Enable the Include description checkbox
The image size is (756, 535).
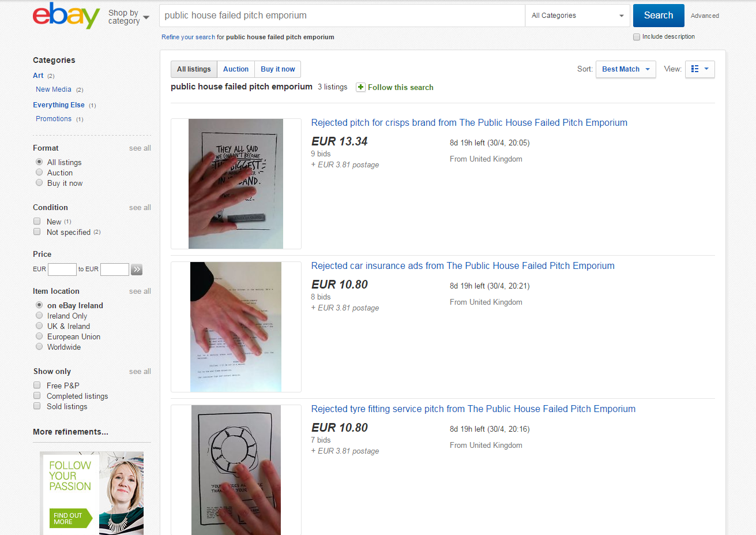click(637, 37)
